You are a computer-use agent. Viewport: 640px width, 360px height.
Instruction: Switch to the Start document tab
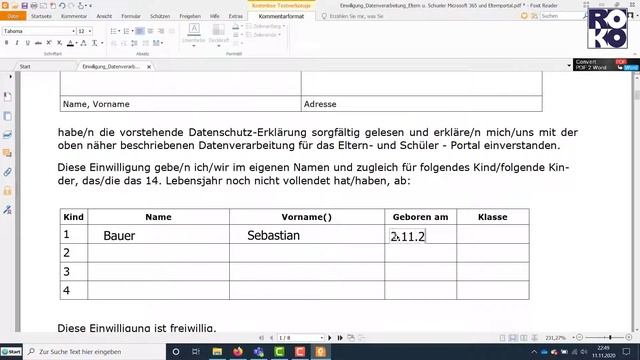tap(25, 66)
